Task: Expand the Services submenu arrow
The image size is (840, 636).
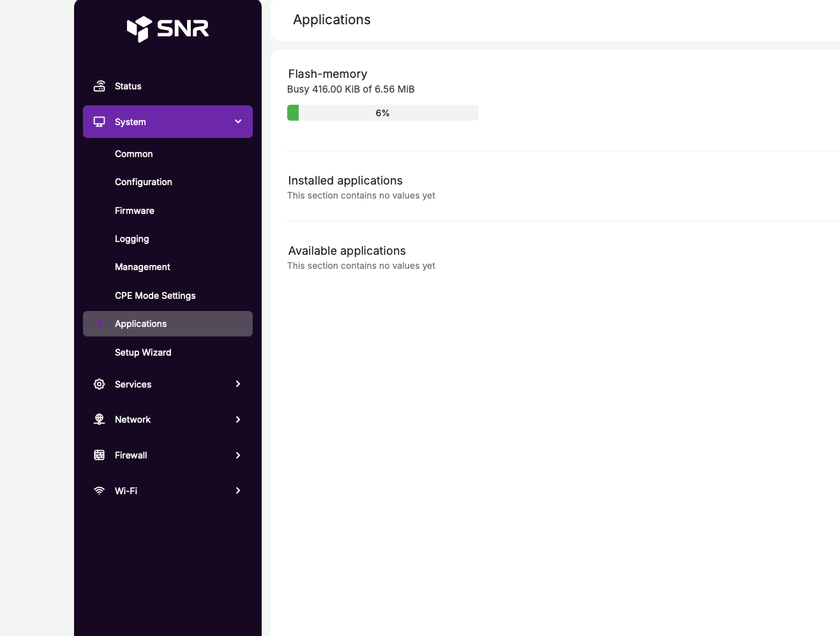Action: pyautogui.click(x=238, y=384)
